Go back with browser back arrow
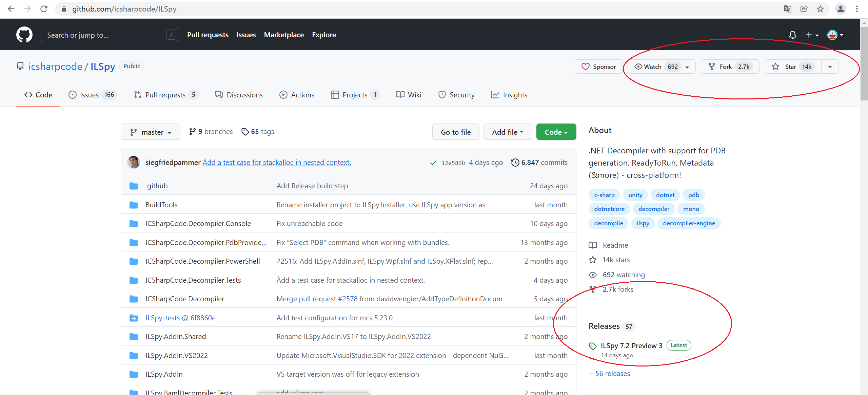 pyautogui.click(x=11, y=9)
